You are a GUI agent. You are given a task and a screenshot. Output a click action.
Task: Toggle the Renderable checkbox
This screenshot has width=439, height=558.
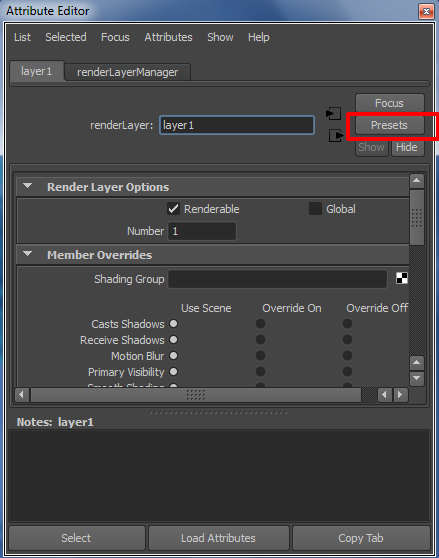click(173, 209)
